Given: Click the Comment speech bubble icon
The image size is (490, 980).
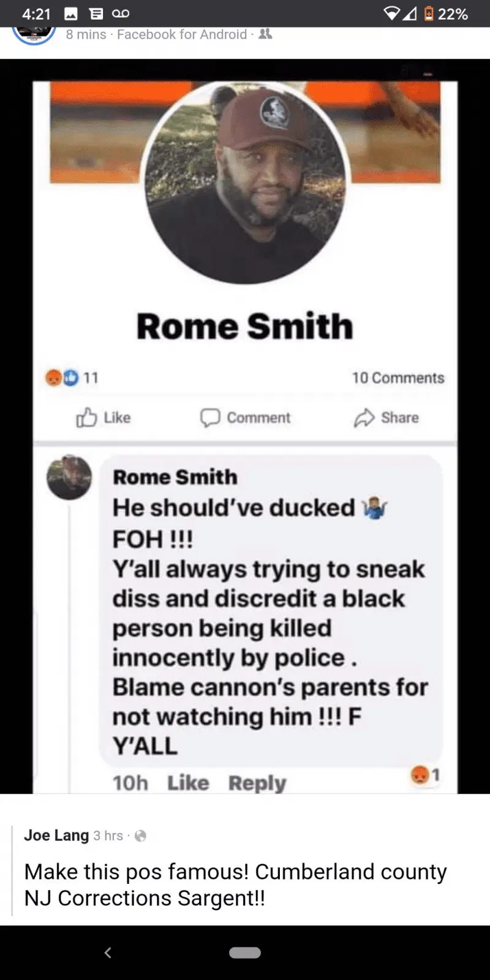Looking at the screenshot, I should tap(210, 418).
